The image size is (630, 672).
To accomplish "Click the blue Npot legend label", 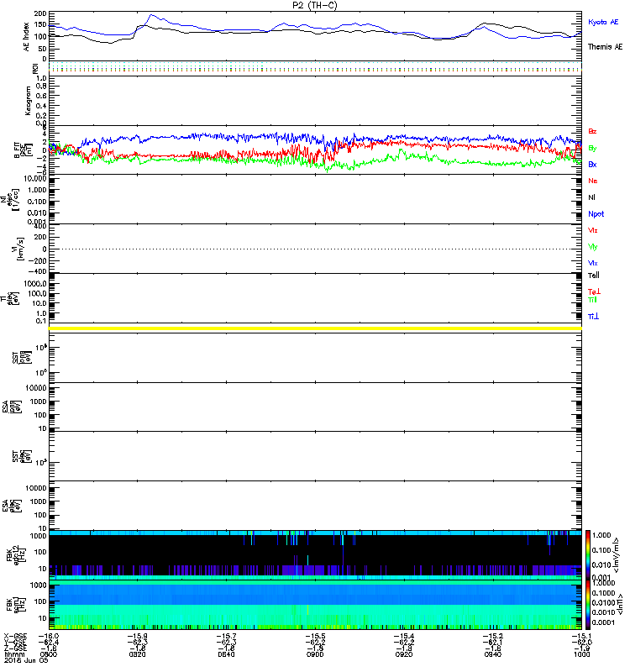I will coord(596,213).
